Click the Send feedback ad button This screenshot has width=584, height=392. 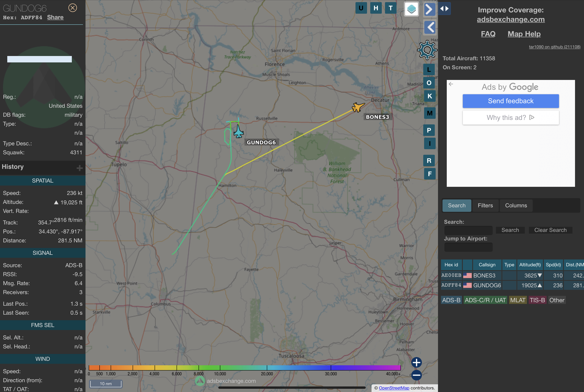pyautogui.click(x=511, y=101)
